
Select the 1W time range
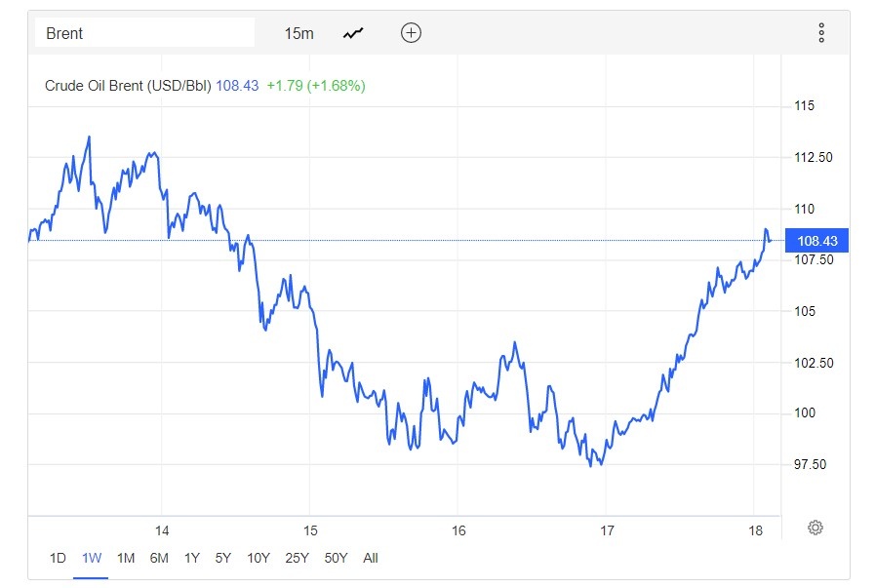pos(92,558)
